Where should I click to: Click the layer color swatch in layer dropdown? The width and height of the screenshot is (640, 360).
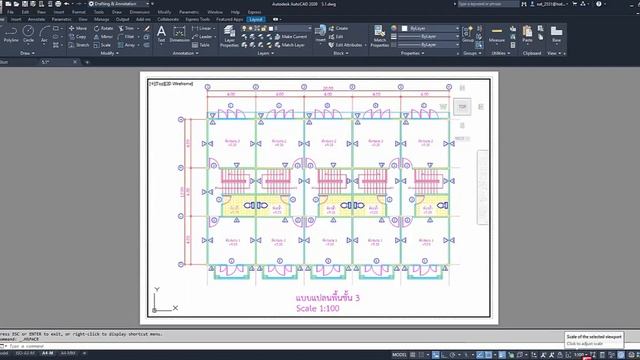271,29
